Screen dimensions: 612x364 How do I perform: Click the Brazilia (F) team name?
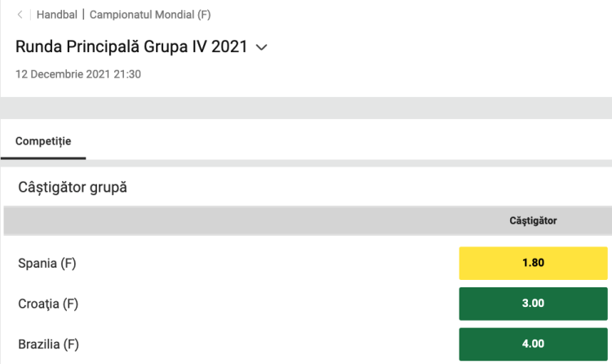click(x=48, y=344)
